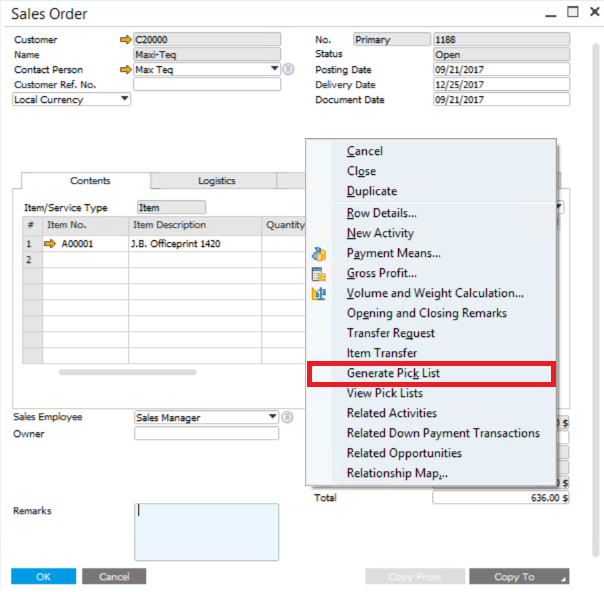Expand the Sales Employee dropdown
604x592 pixels.
click(273, 417)
